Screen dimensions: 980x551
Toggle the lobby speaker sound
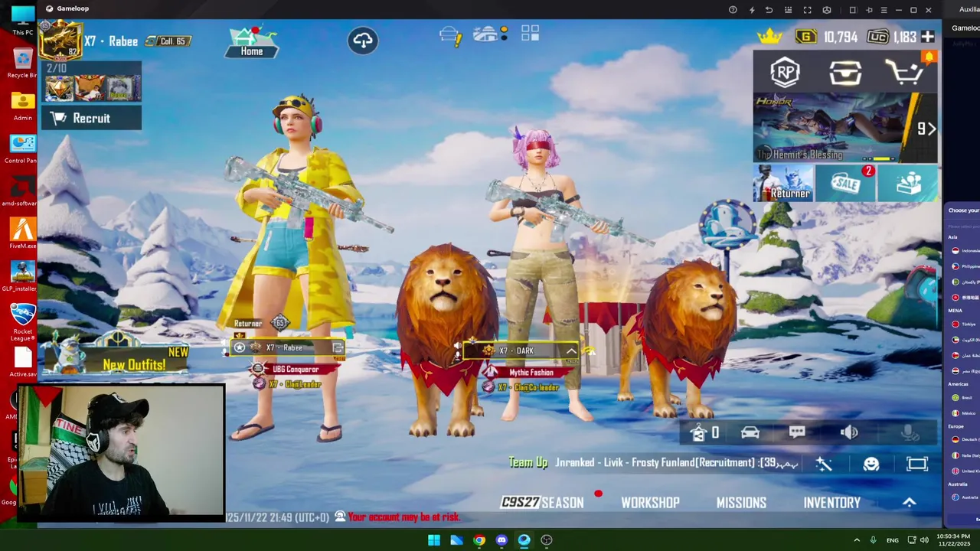click(x=849, y=433)
